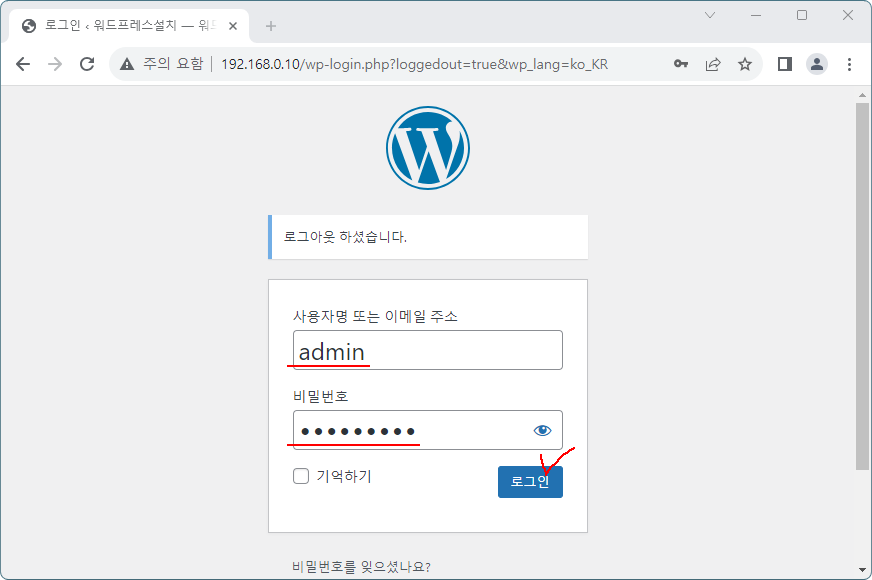Click the 로그인 button

tap(530, 482)
